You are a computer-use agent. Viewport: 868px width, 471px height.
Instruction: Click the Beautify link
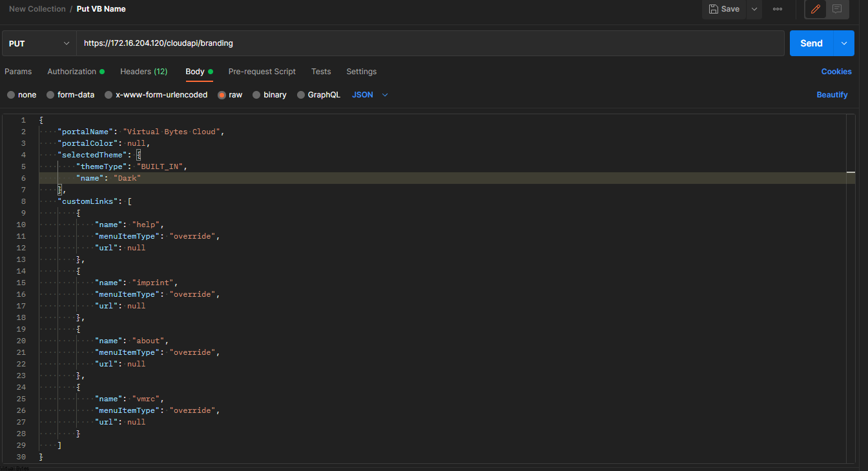point(832,94)
